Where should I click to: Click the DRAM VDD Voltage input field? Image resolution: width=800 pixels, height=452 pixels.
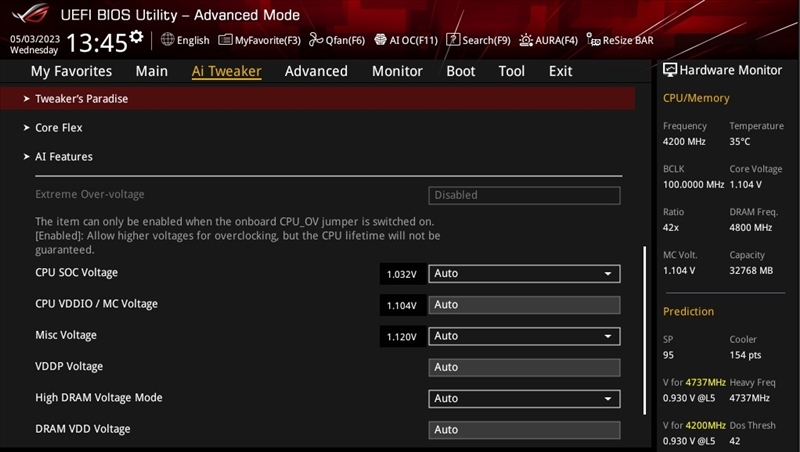[x=524, y=430]
